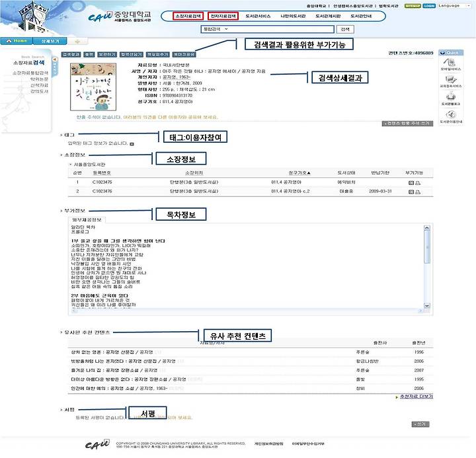476x458 pixels.
Task: Click the contents box vertical scrollbar thumb
Action: [x=427, y=247]
